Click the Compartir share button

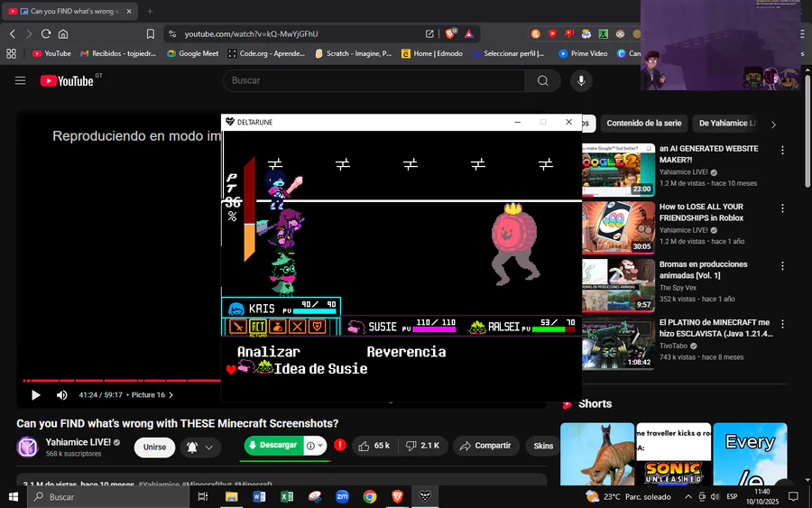point(485,446)
